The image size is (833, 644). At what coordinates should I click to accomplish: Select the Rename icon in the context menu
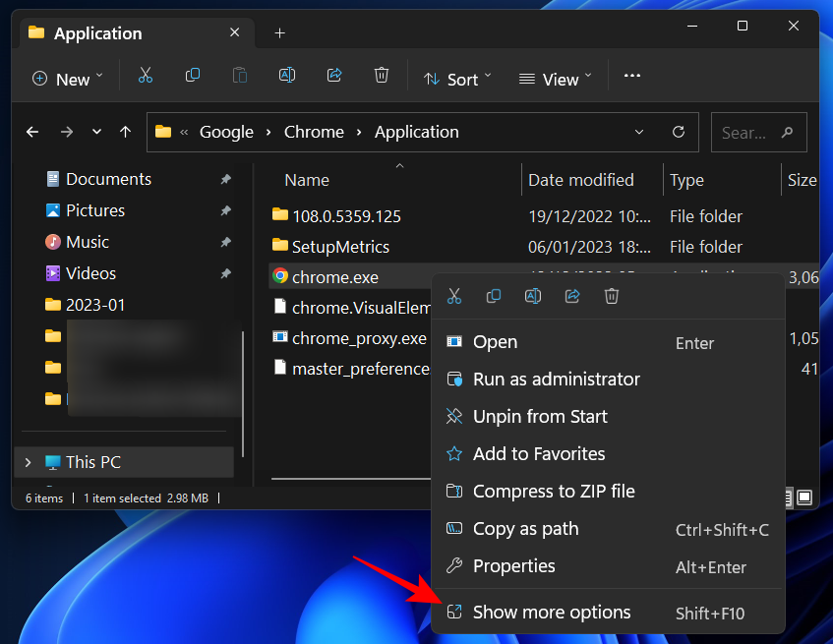coord(533,296)
